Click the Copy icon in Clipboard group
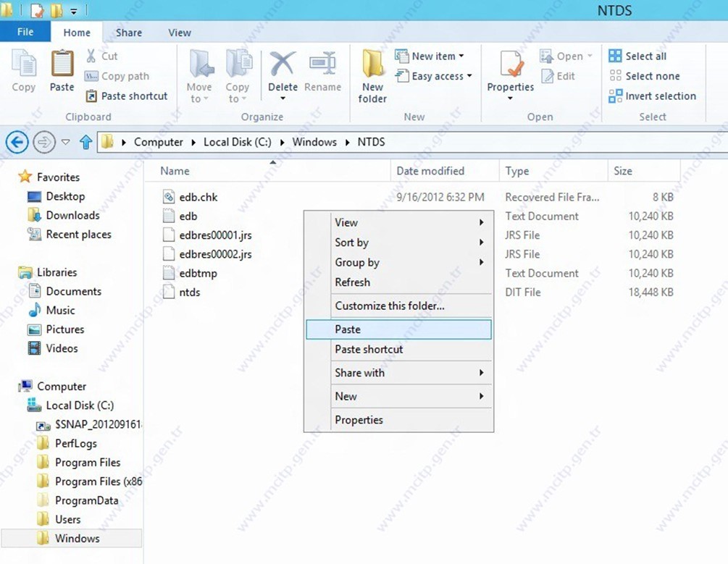 pos(23,64)
